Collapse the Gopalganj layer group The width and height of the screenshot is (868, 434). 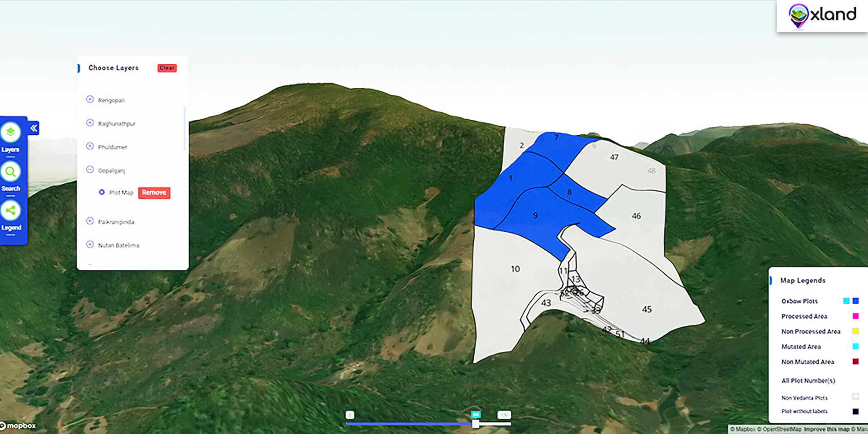90,170
